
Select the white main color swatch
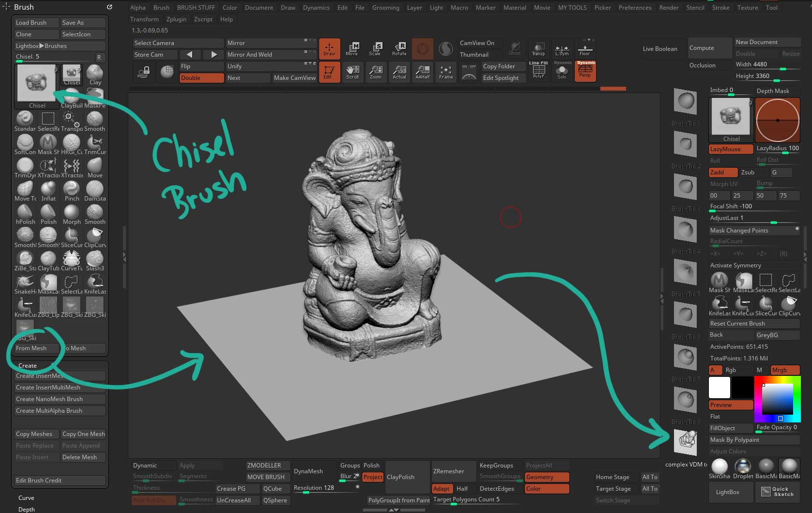click(x=720, y=388)
